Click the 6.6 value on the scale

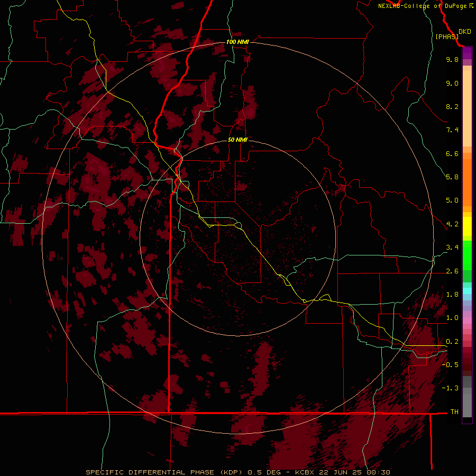click(452, 153)
